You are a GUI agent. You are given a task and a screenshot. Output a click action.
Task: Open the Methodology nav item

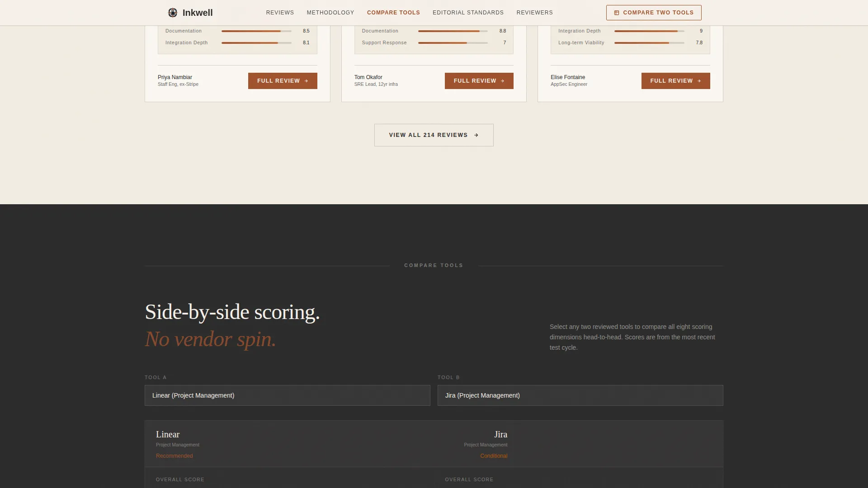point(330,13)
